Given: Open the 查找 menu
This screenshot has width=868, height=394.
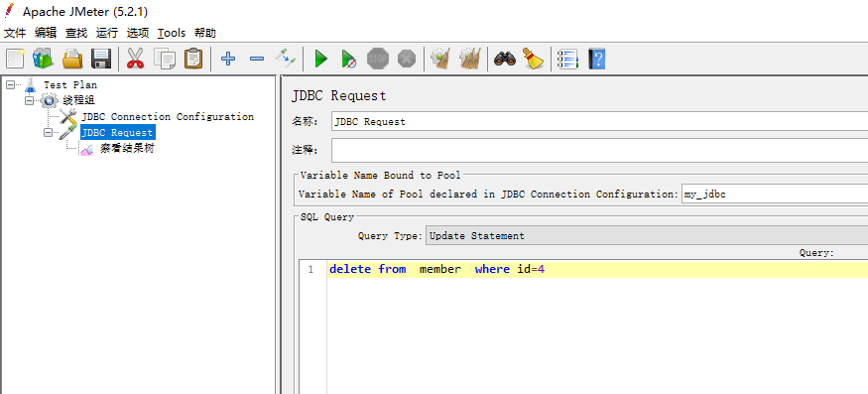Looking at the screenshot, I should [76, 34].
